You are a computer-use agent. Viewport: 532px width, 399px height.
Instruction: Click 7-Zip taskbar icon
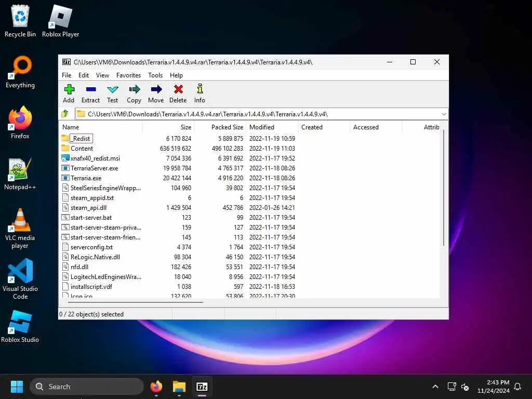[x=202, y=387]
